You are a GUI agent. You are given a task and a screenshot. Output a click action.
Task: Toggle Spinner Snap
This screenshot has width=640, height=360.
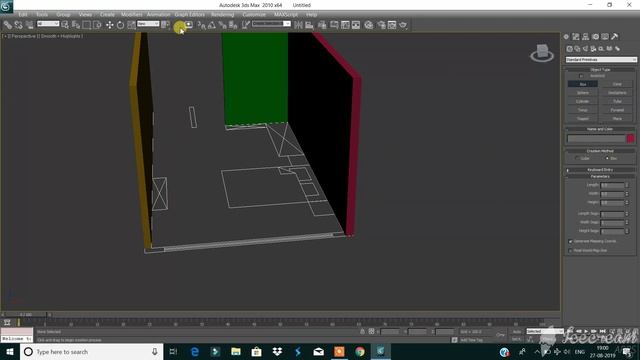coord(233,25)
